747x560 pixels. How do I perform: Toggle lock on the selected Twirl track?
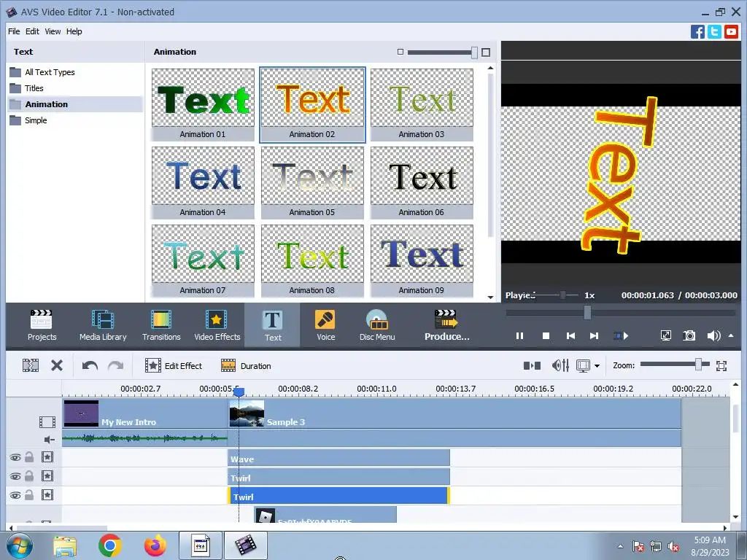tap(29, 495)
